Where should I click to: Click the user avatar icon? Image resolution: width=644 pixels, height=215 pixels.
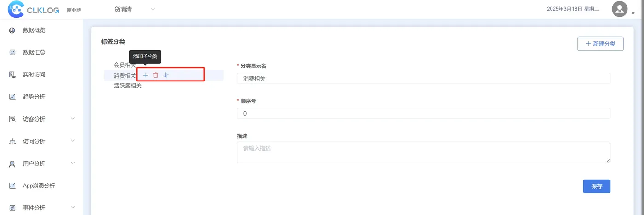point(620,9)
